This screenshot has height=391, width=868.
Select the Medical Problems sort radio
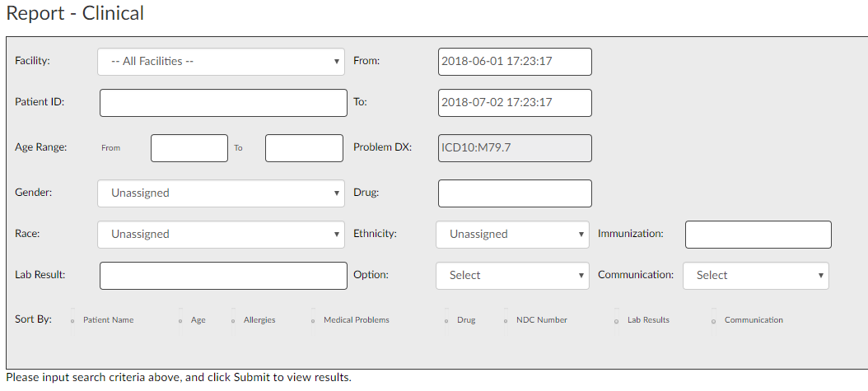(x=313, y=321)
